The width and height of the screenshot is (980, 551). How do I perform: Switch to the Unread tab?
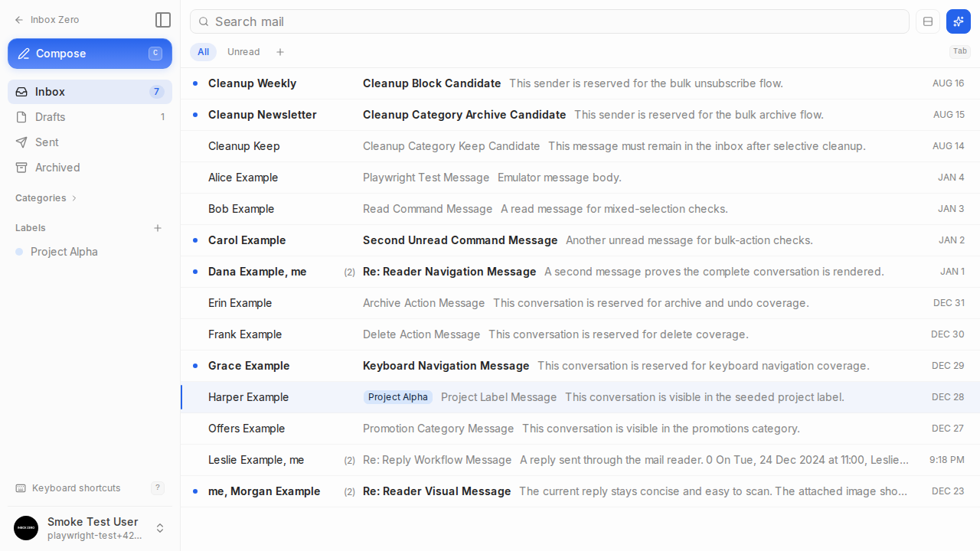click(x=243, y=52)
